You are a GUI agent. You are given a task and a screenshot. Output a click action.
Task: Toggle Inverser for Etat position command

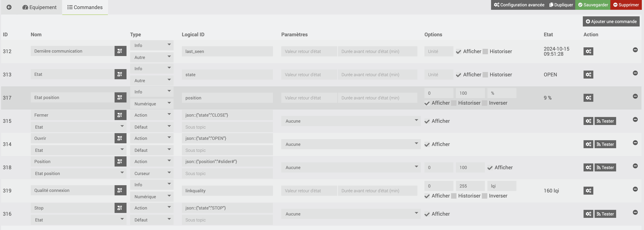(x=484, y=103)
